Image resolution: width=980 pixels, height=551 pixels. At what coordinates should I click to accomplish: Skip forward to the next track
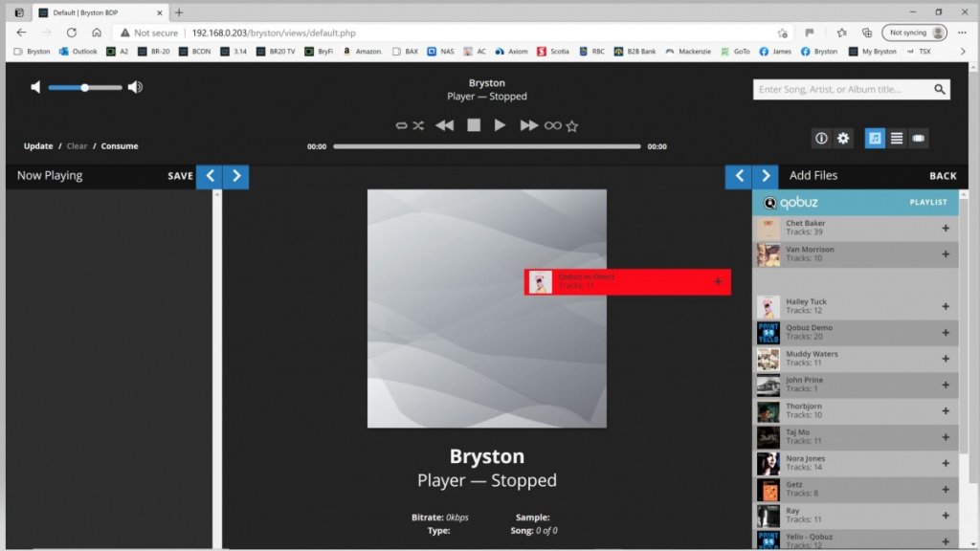[528, 125]
